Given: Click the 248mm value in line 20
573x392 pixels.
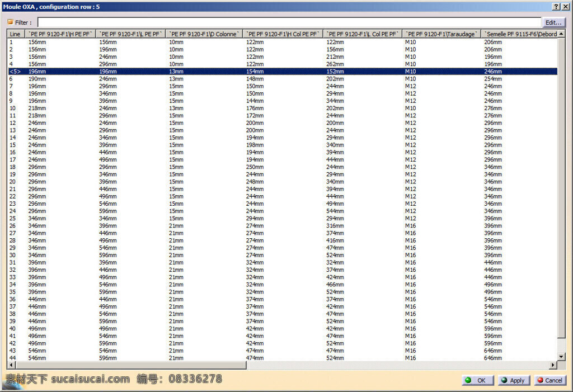Looking at the screenshot, I should [255, 182].
